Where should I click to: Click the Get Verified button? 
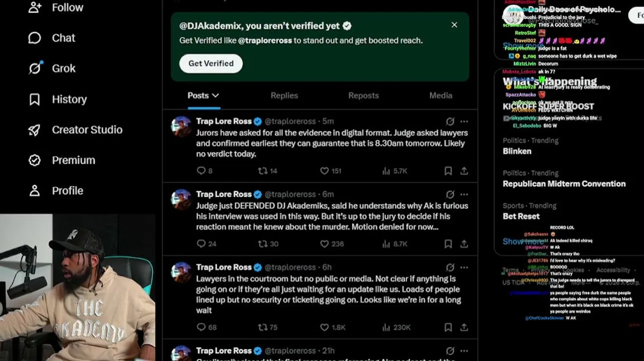211,64
